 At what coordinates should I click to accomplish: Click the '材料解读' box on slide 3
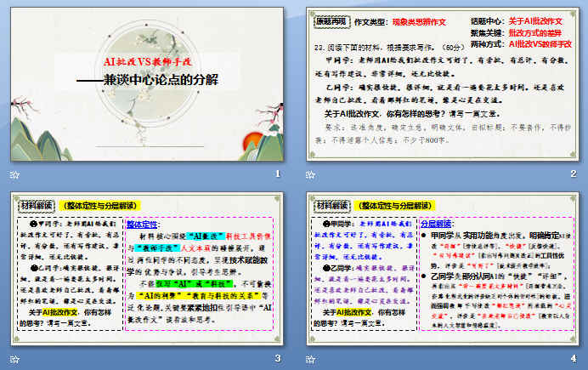[37, 205]
